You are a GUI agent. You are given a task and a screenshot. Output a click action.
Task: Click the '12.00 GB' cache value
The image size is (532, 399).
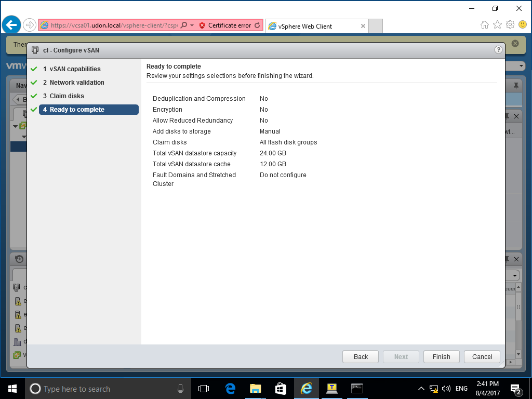[273, 164]
